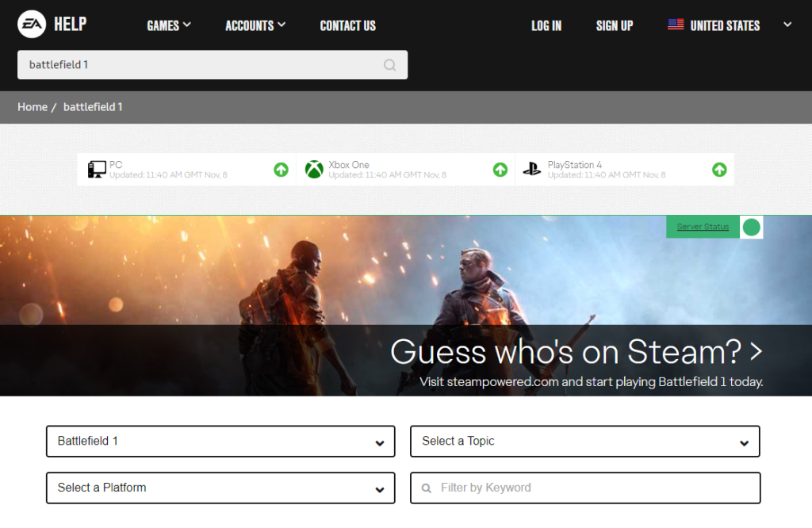Click the EA logo icon
The height and width of the screenshot is (528, 812).
tap(32, 25)
